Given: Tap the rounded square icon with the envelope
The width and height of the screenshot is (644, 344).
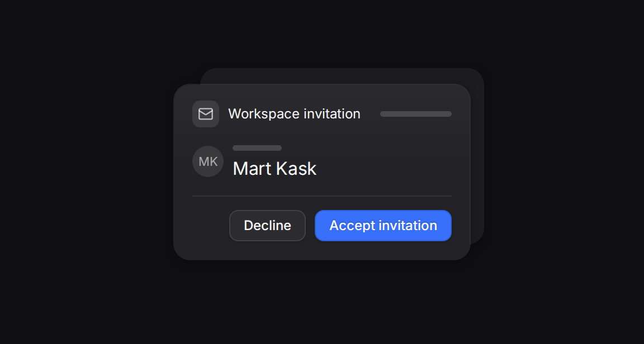Looking at the screenshot, I should point(205,114).
